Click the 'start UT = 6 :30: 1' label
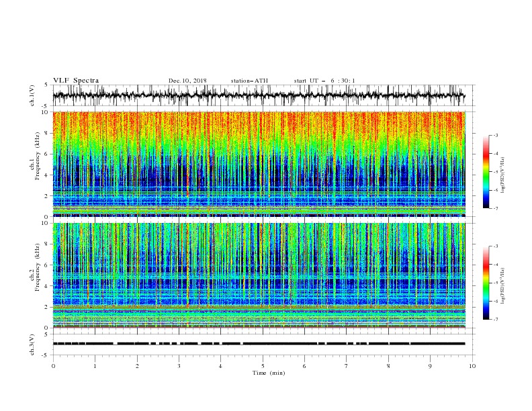This screenshot has height=411, width=532. click(324, 81)
